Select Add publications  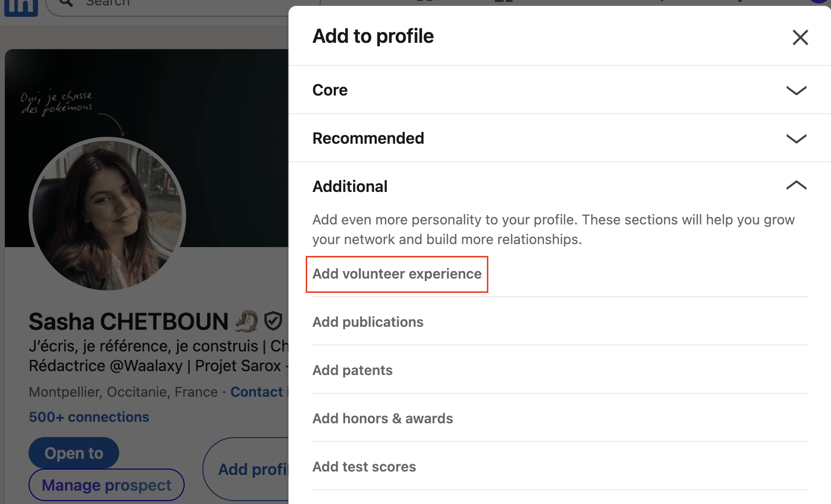click(368, 322)
